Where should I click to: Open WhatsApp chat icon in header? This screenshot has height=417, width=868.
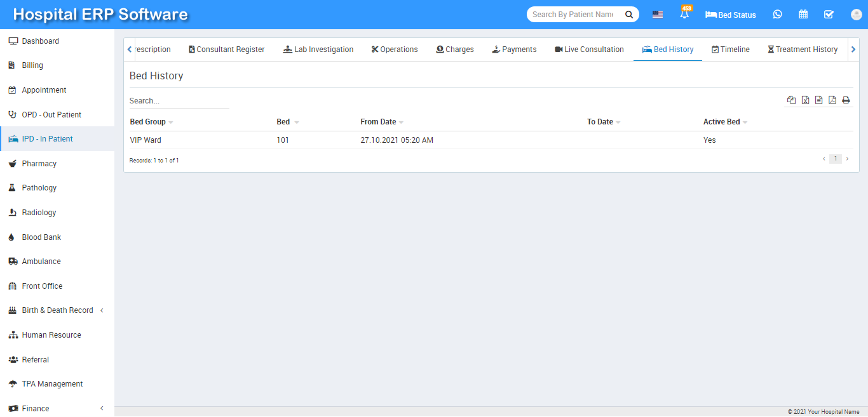coord(777,14)
